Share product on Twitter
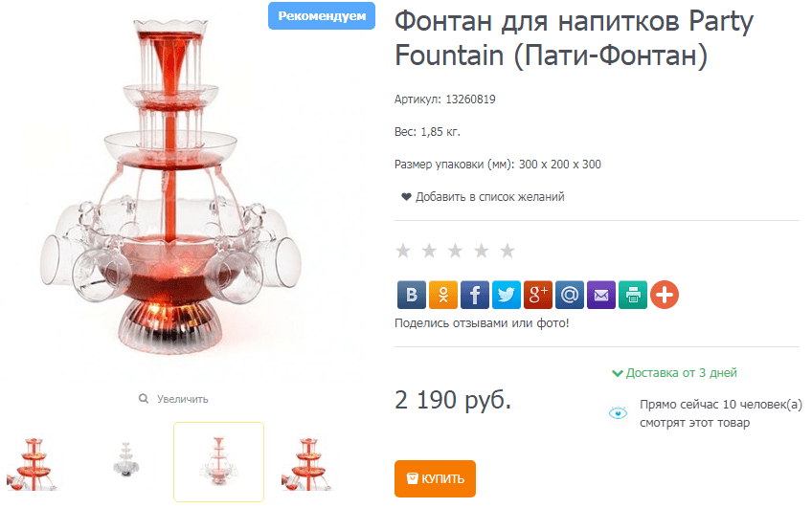Viewport: 812px width, 508px height. click(x=507, y=295)
